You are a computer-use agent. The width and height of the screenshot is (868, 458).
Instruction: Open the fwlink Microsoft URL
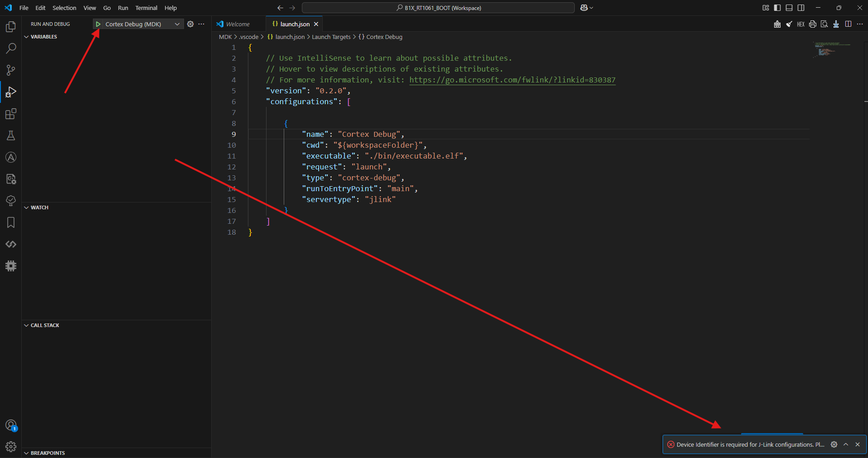(512, 80)
